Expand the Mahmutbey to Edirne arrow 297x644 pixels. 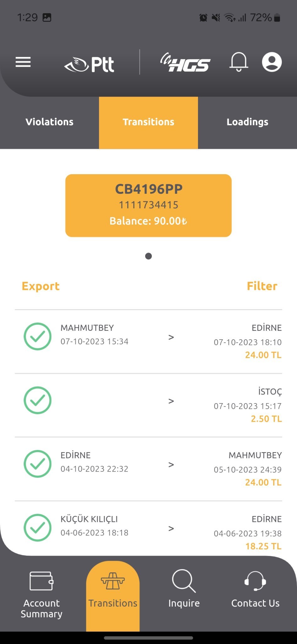coord(171,337)
